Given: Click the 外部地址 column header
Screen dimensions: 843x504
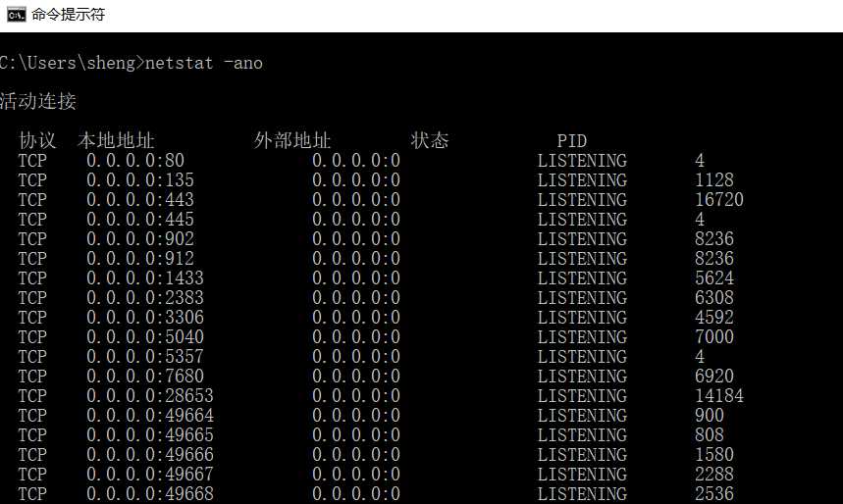Looking at the screenshot, I should pyautogui.click(x=291, y=141).
